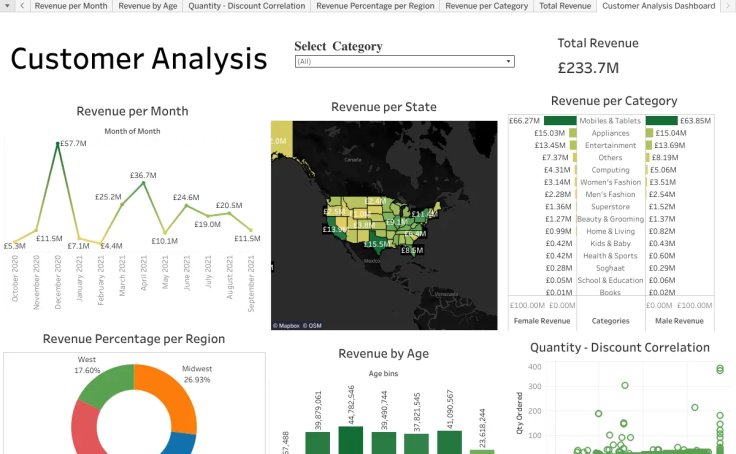Click the September 2021 axis label

pyautogui.click(x=251, y=283)
